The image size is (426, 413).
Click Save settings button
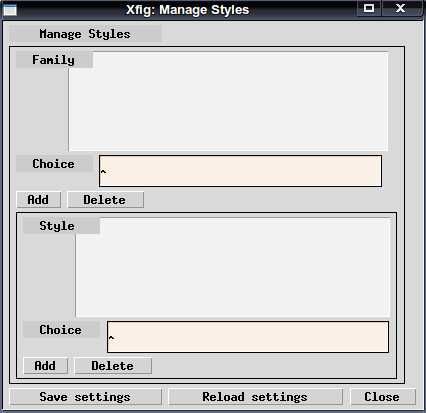click(x=85, y=397)
